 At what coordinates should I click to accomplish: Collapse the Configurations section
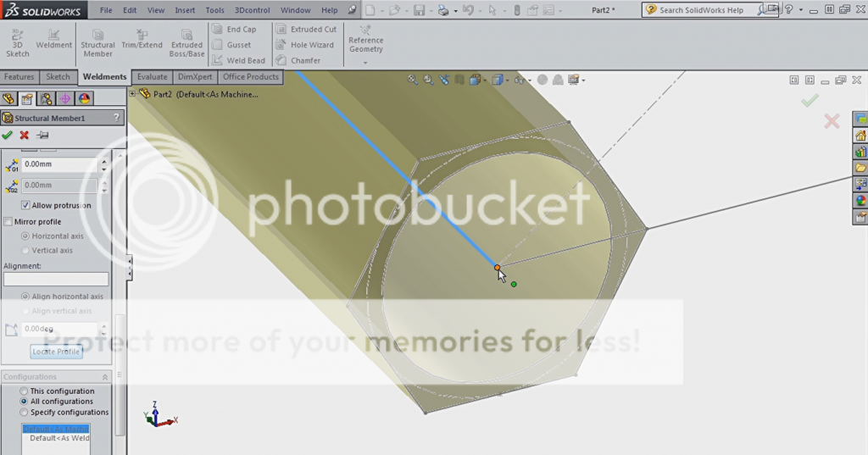coord(105,377)
